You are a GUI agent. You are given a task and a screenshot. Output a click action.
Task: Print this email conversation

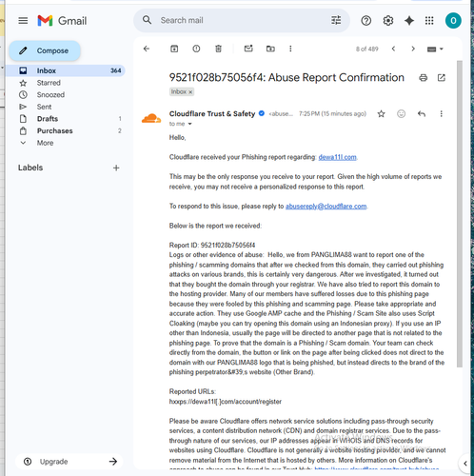(424, 78)
